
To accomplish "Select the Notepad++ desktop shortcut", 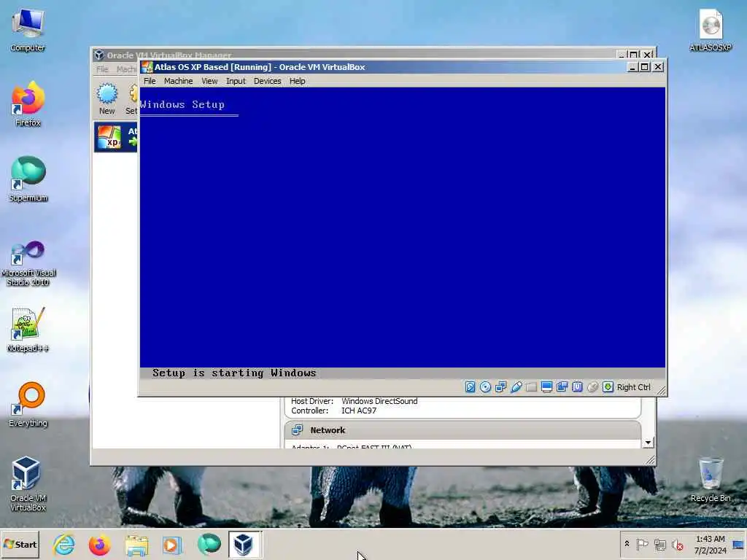I will pyautogui.click(x=28, y=330).
